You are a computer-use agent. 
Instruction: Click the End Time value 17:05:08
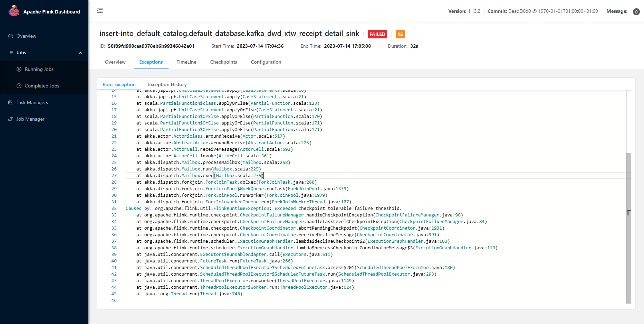click(x=347, y=46)
